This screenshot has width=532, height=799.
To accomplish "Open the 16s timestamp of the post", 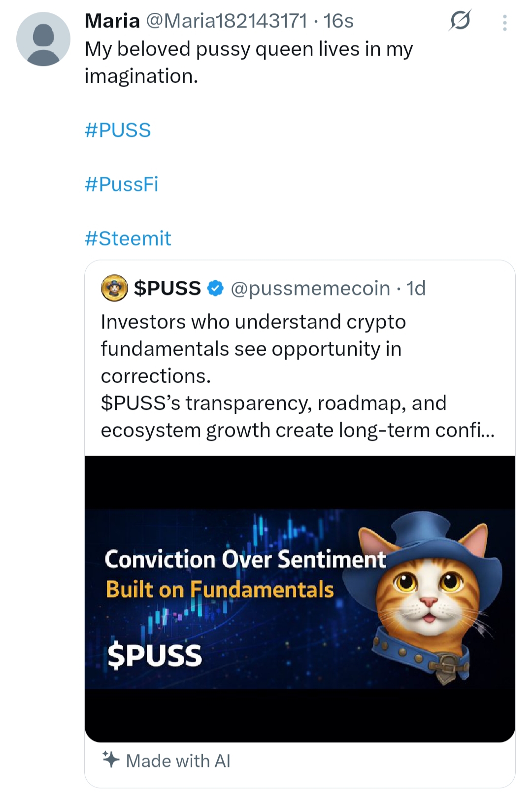I will (x=338, y=21).
